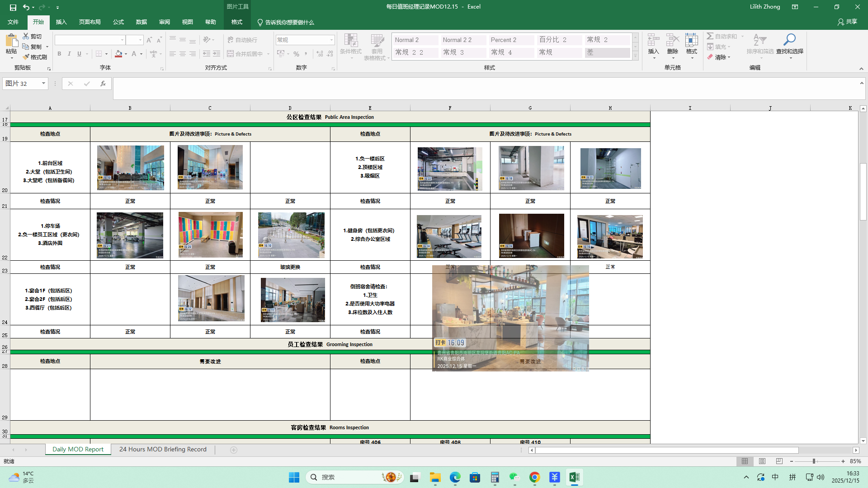
Task: Click the Find and Select magnifier icon
Action: (x=789, y=40)
